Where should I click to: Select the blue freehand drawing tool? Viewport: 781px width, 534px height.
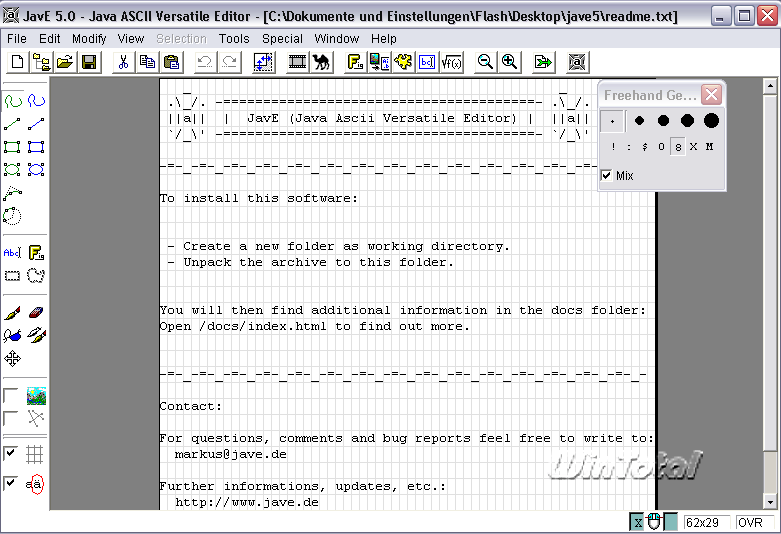[x=36, y=101]
